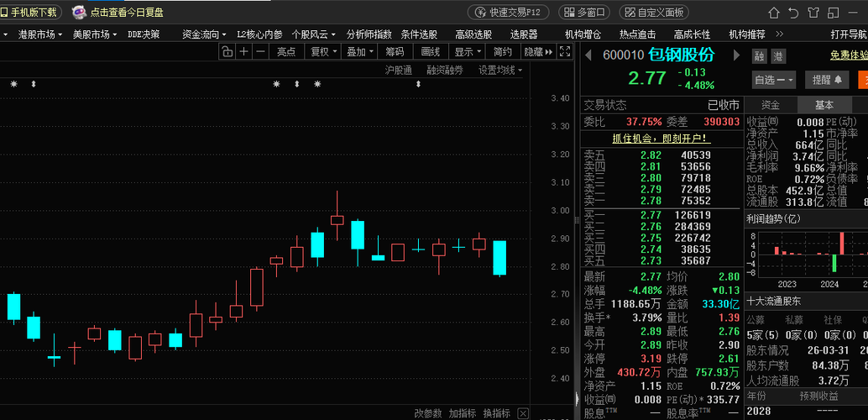Switch to the 基本 tab

click(x=824, y=105)
